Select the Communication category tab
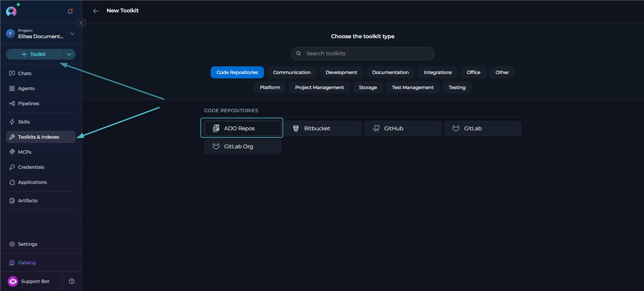This screenshot has height=291, width=644. pos(292,72)
